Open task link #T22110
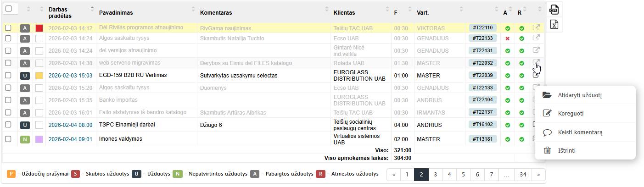 click(x=482, y=28)
